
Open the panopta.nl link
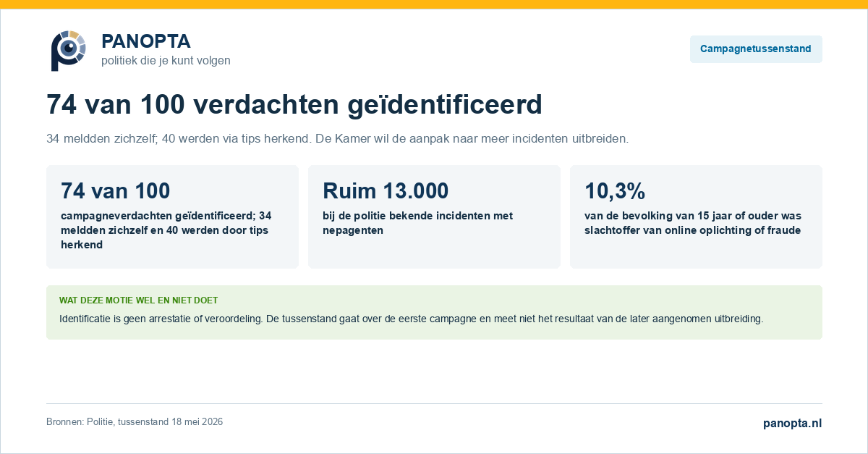click(x=793, y=423)
